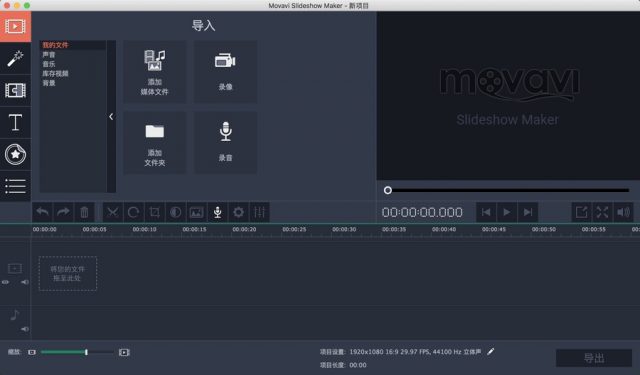Screen dimensions: 640x375
Task: Open clip properties gear icon
Action: (238, 212)
